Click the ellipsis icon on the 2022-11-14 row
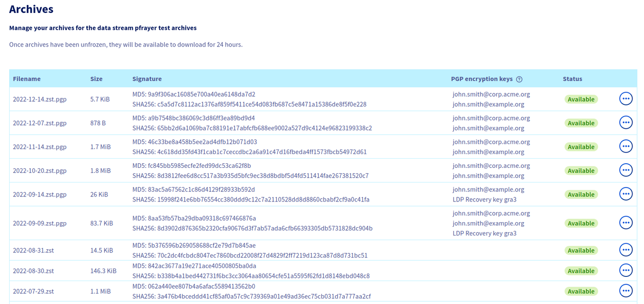 click(x=626, y=146)
